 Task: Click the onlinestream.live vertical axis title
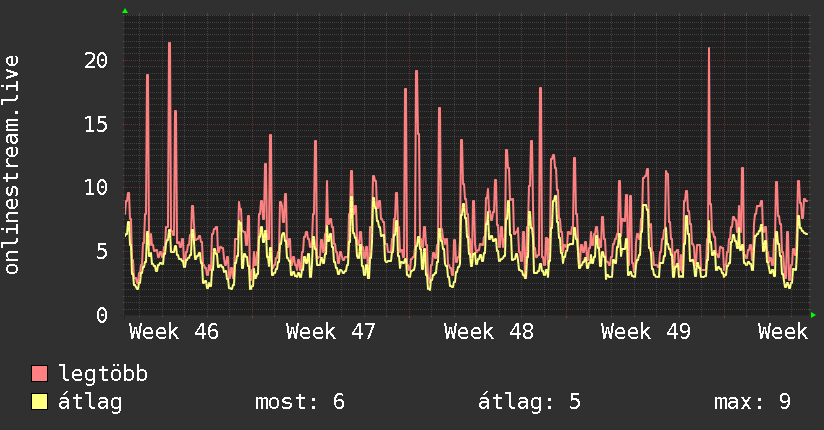12,165
